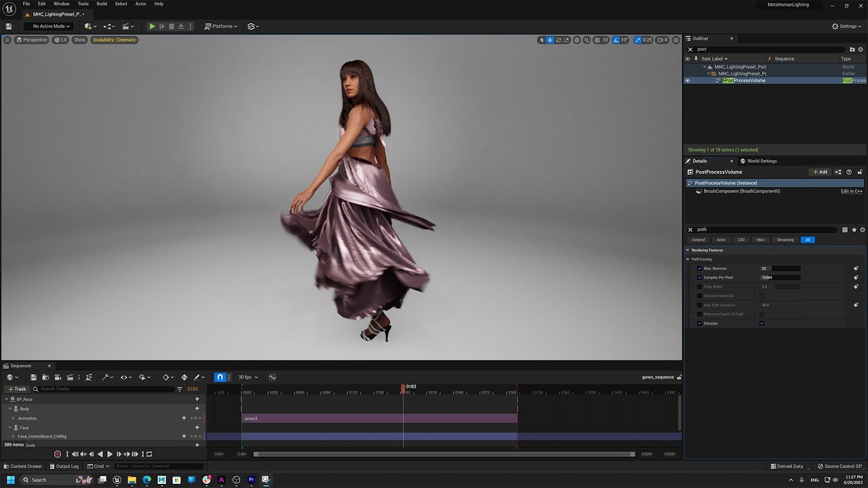Save the sequence with Sequencer disk icon

tap(33, 378)
